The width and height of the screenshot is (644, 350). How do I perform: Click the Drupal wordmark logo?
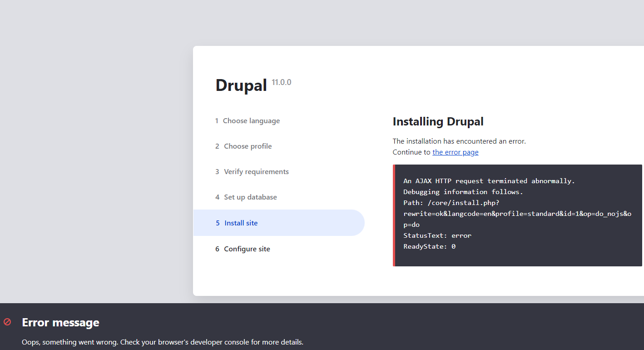(241, 85)
